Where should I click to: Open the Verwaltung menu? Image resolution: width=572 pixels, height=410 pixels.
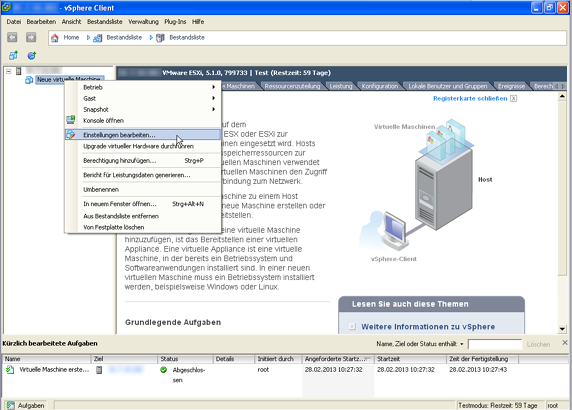[143, 22]
